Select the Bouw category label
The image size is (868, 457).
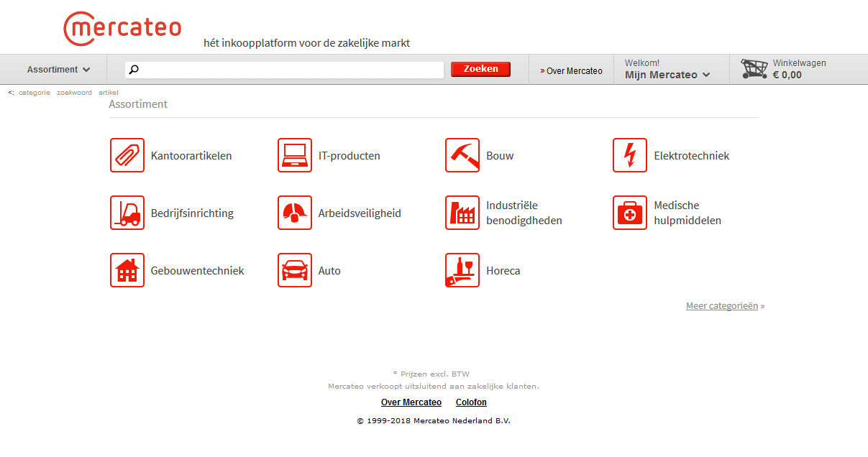(500, 156)
